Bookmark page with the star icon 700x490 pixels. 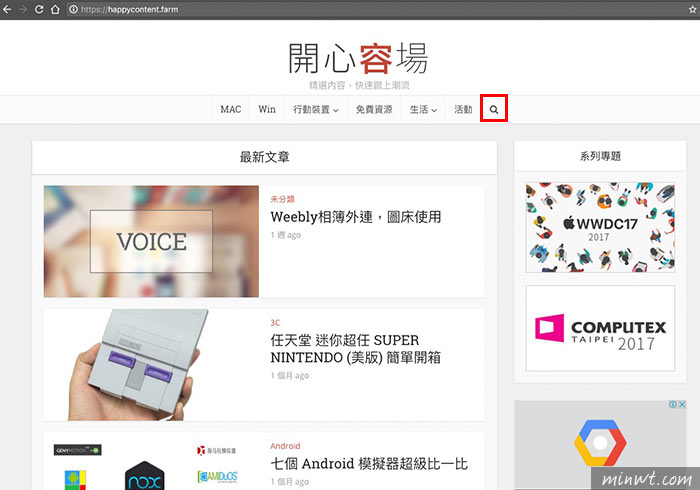click(692, 9)
